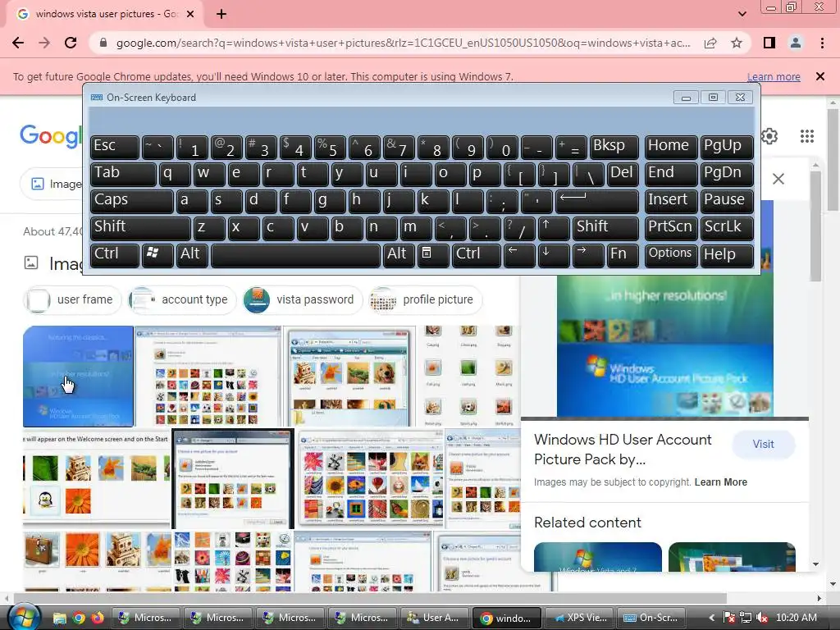Click the Esc key on On-Screen Keyboard

click(115, 146)
